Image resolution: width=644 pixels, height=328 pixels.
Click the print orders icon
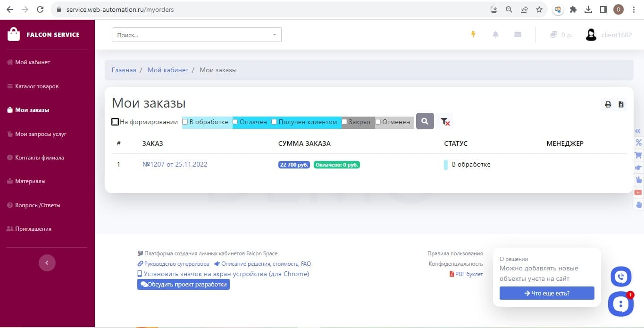click(x=608, y=104)
